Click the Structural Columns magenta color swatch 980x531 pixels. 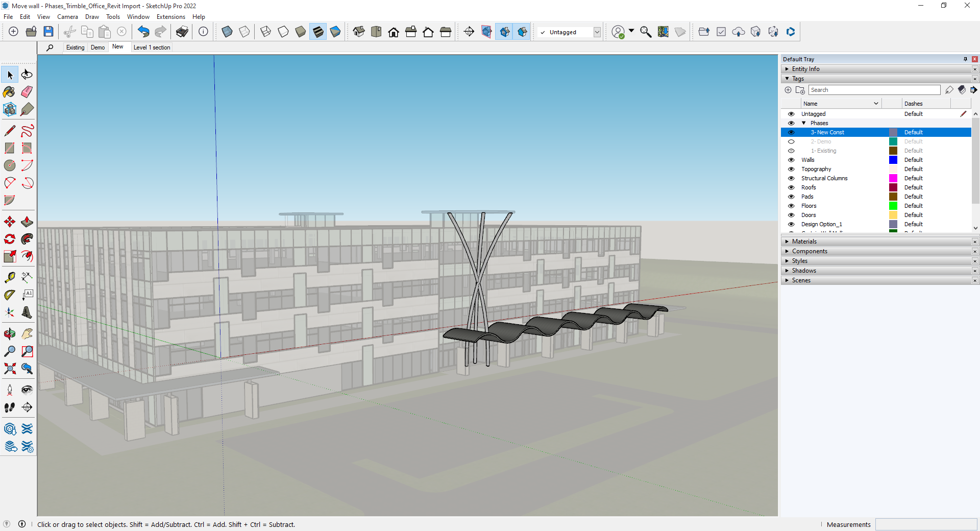tap(893, 178)
